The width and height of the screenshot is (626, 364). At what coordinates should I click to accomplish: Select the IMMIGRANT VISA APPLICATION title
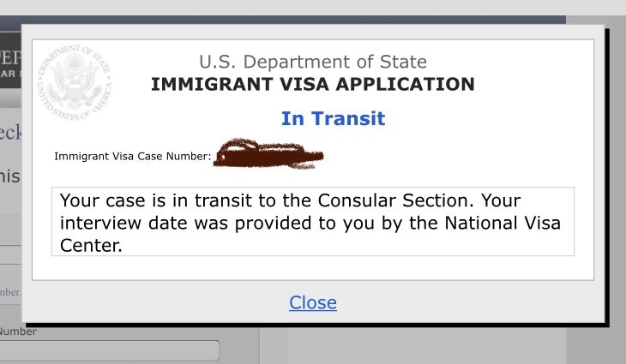[x=312, y=84]
